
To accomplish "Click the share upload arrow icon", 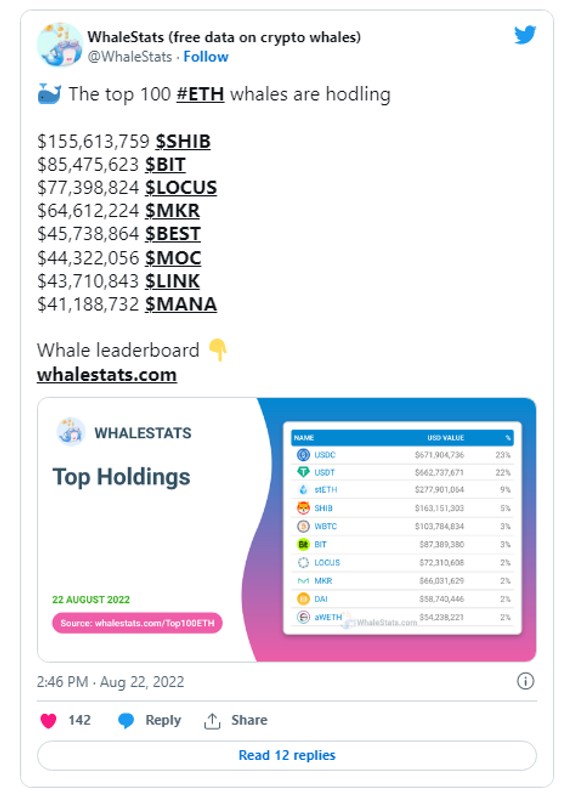I will 212,720.
